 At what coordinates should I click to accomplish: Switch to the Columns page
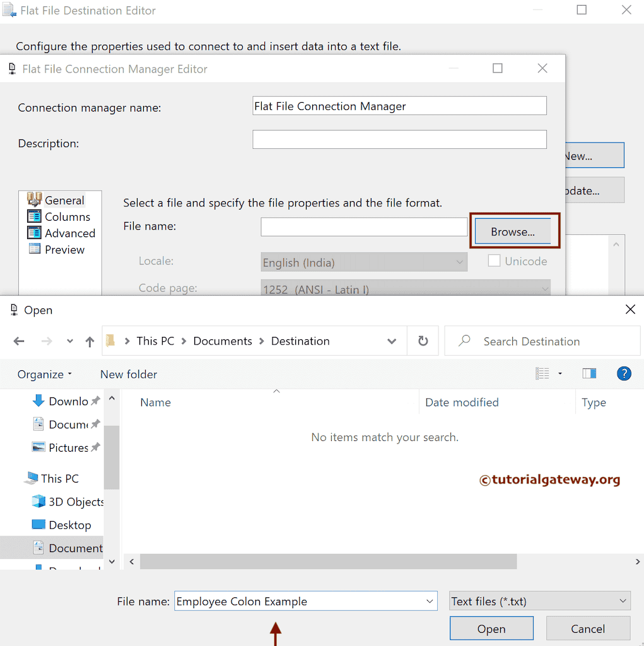[x=66, y=216]
